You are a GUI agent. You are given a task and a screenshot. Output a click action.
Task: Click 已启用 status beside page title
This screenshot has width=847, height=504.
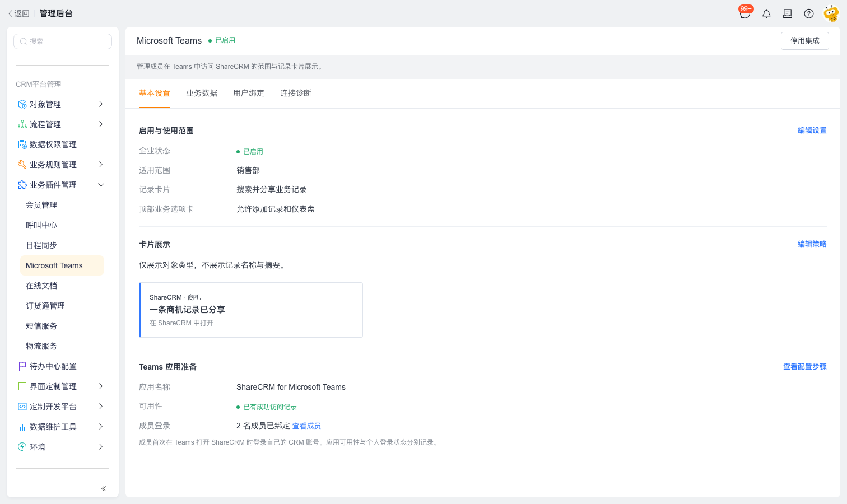pos(222,40)
